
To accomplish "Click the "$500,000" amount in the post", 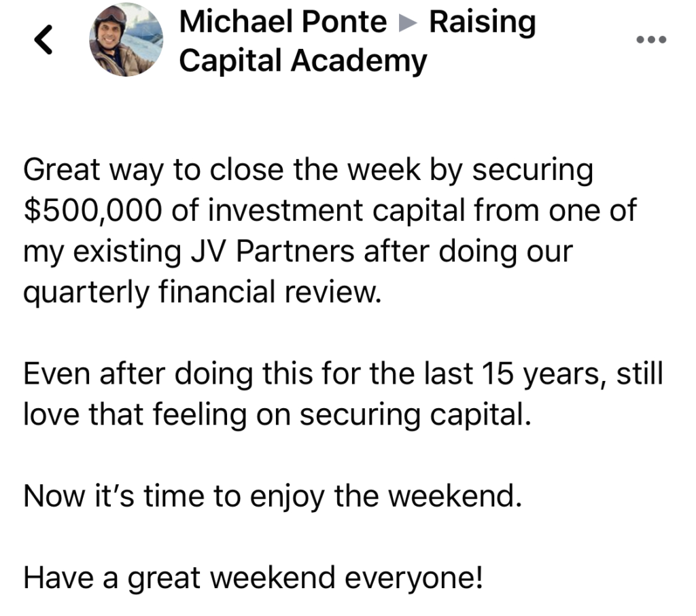I will tap(92, 211).
